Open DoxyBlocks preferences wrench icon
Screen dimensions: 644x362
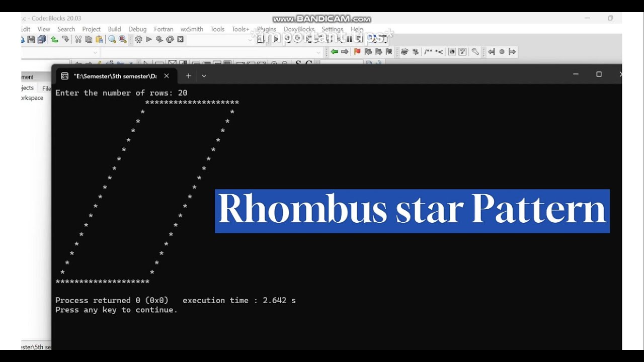pos(475,52)
